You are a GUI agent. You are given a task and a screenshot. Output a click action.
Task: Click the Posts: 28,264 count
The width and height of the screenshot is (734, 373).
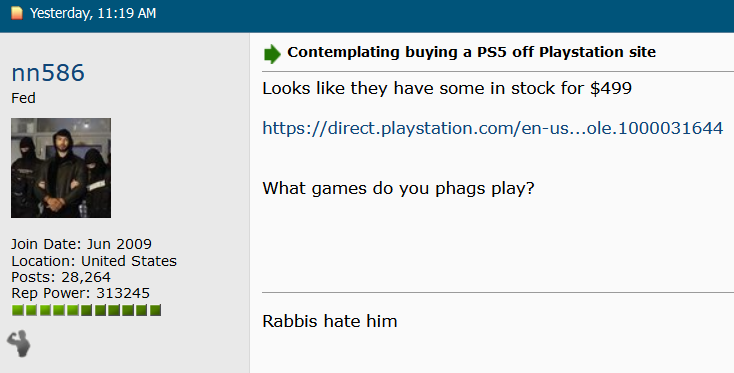[x=61, y=277]
